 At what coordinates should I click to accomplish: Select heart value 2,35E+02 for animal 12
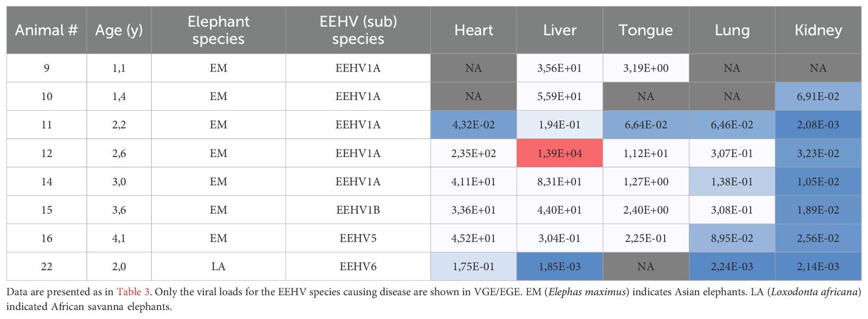point(474,153)
